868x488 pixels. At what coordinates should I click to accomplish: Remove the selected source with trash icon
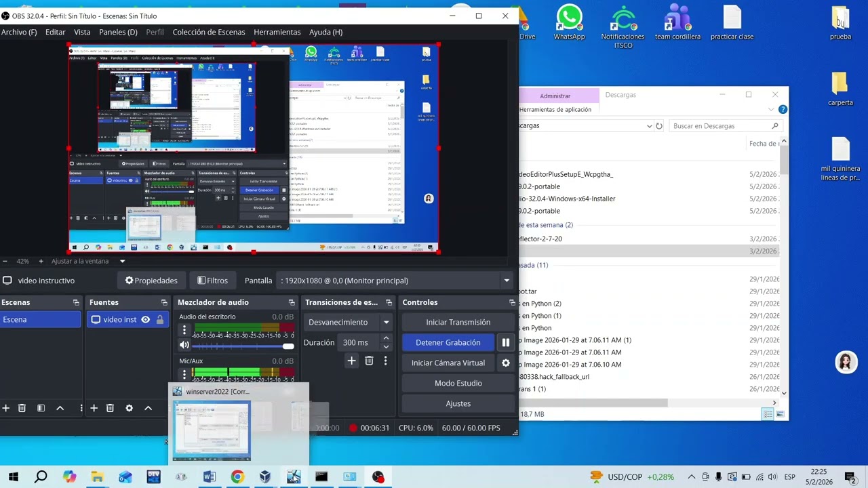[110, 408]
